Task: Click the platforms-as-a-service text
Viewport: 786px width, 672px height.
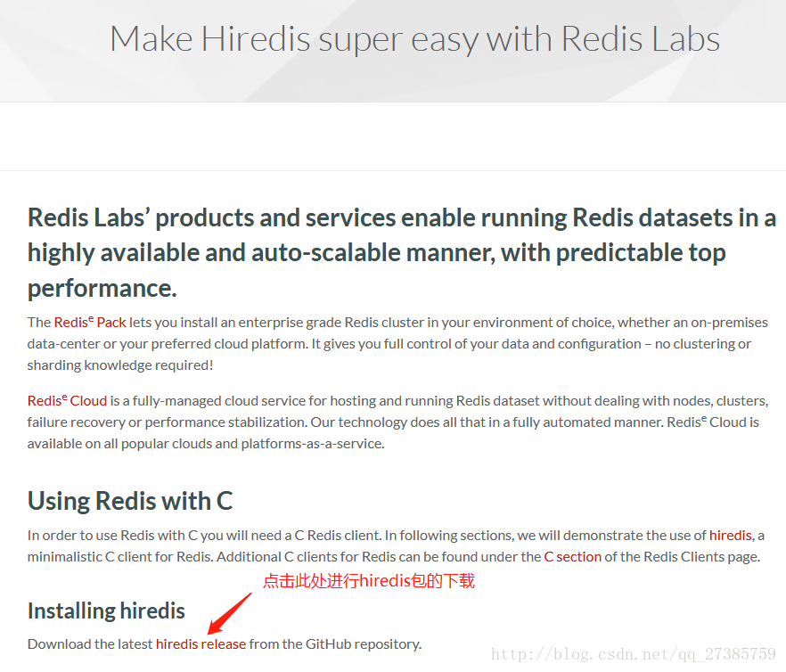Action: pyautogui.click(x=313, y=444)
